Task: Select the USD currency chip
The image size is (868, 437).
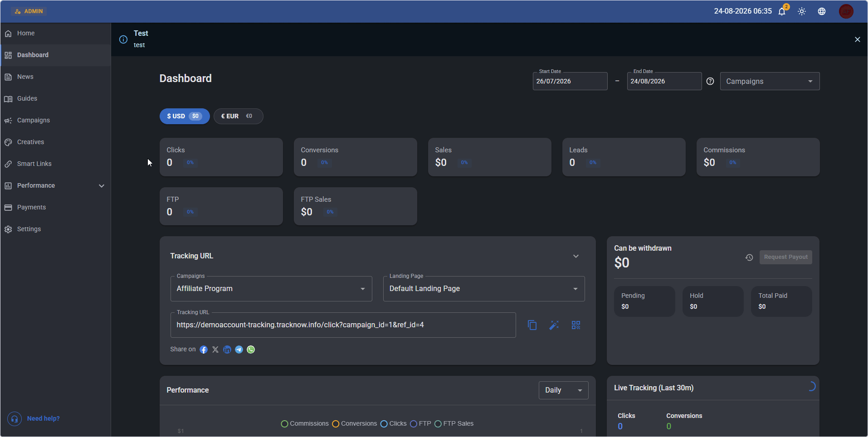Action: tap(185, 116)
